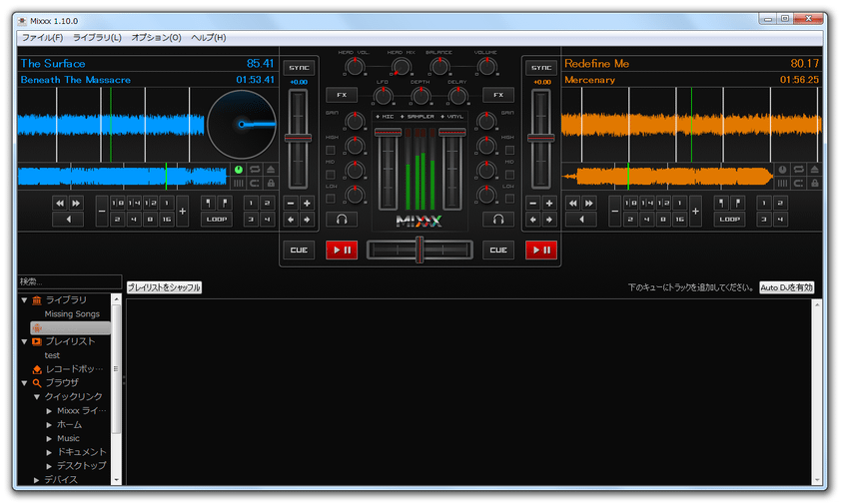Viewport: 843px width, 504px height.
Task: Click right channel volume fader handle
Action: (x=452, y=132)
